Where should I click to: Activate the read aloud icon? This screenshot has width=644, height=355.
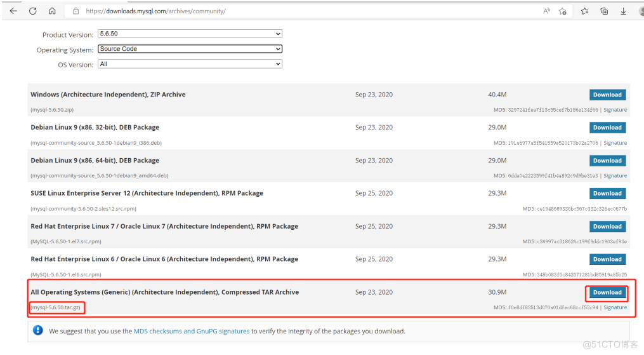pos(546,11)
